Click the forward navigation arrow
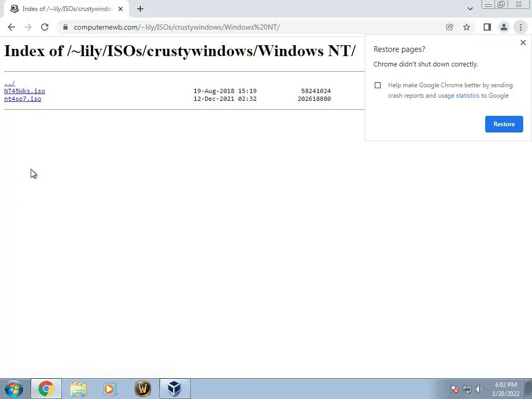This screenshot has width=532, height=399. (x=28, y=27)
